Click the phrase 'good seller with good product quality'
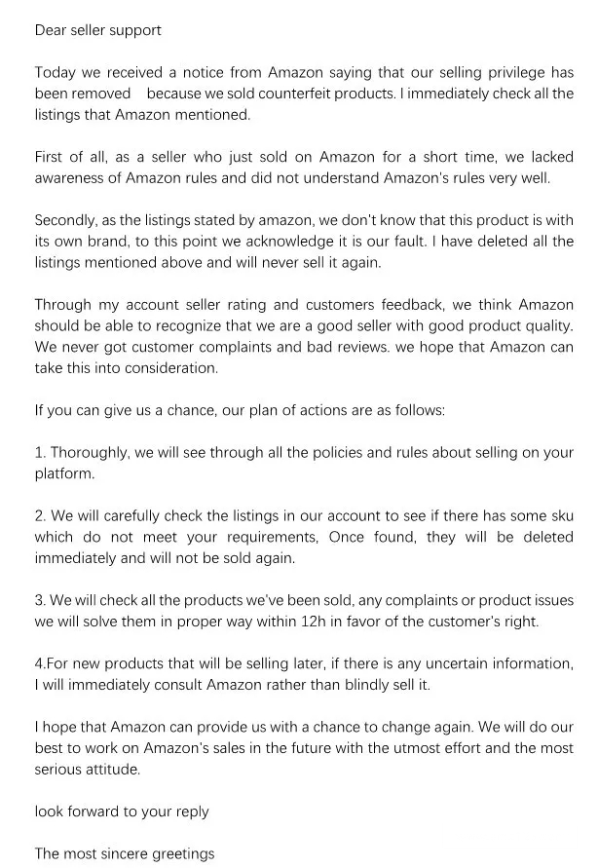Image resolution: width=598 pixels, height=868 pixels. pos(450,325)
